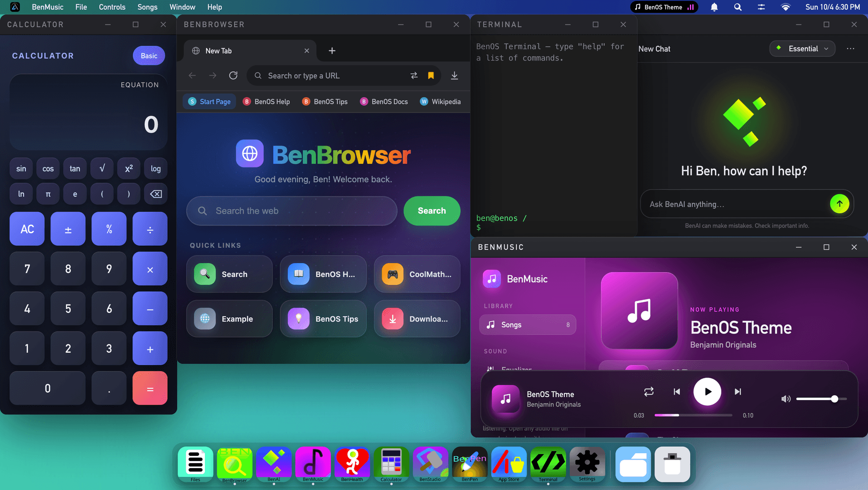Select the BenOS Tips bookmark tab

[325, 102]
